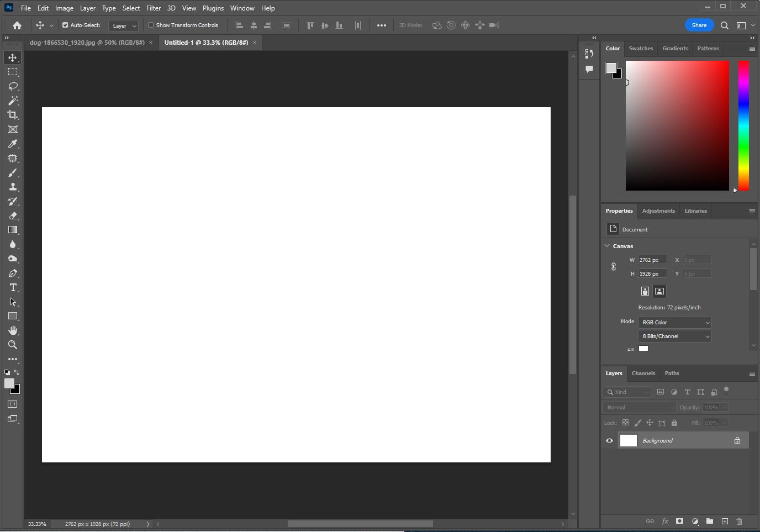
Task: Open the Comments panel icon
Action: tap(589, 69)
